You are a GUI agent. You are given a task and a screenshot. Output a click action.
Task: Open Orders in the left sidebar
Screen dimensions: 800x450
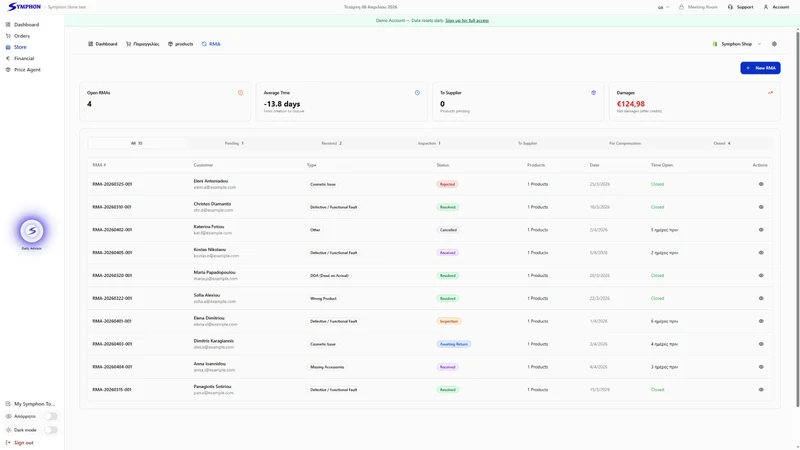[x=18, y=36]
